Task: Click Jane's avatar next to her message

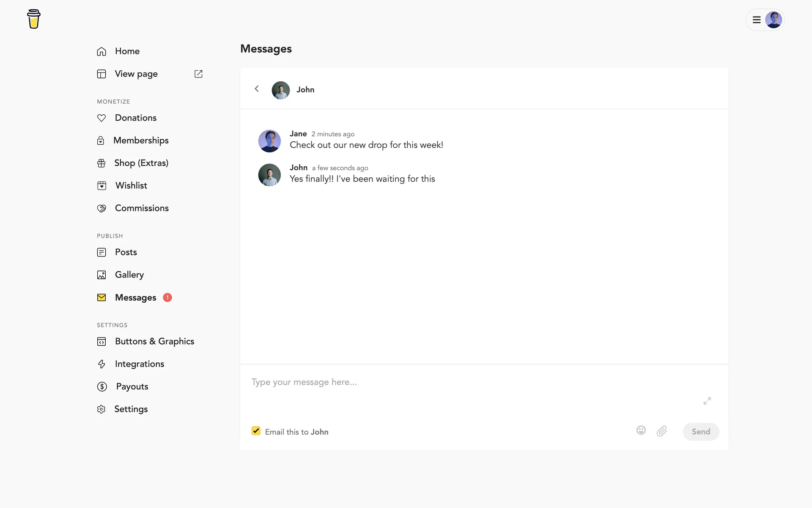Action: (269, 141)
